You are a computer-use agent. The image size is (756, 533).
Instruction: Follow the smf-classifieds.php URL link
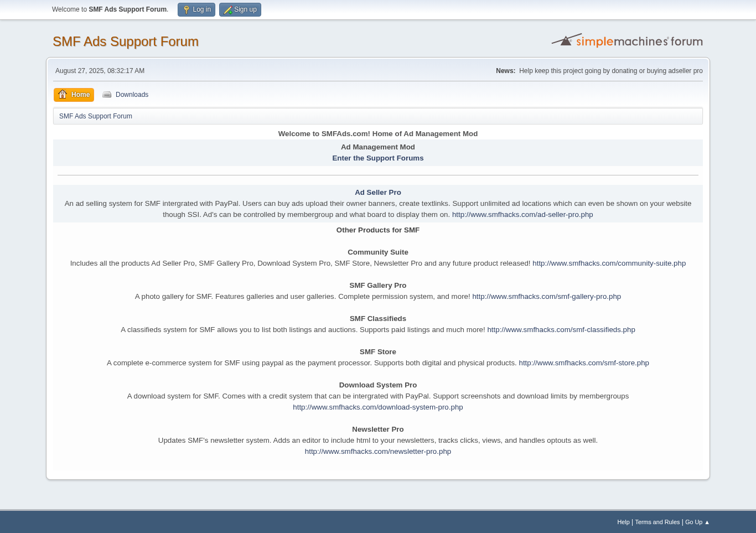(561, 330)
